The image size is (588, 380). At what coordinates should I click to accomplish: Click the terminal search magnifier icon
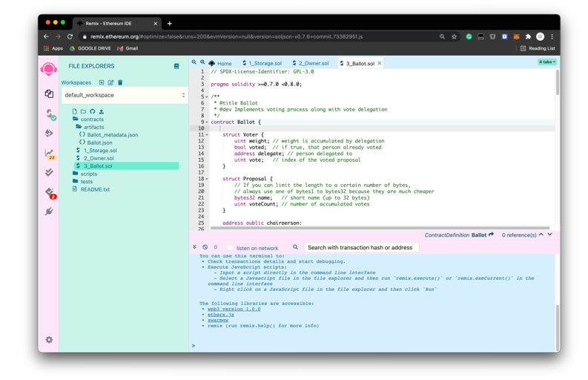[x=296, y=247]
